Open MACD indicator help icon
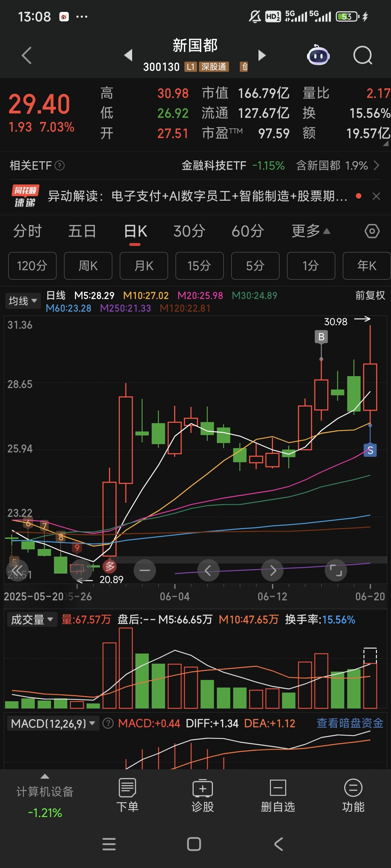 point(108,723)
